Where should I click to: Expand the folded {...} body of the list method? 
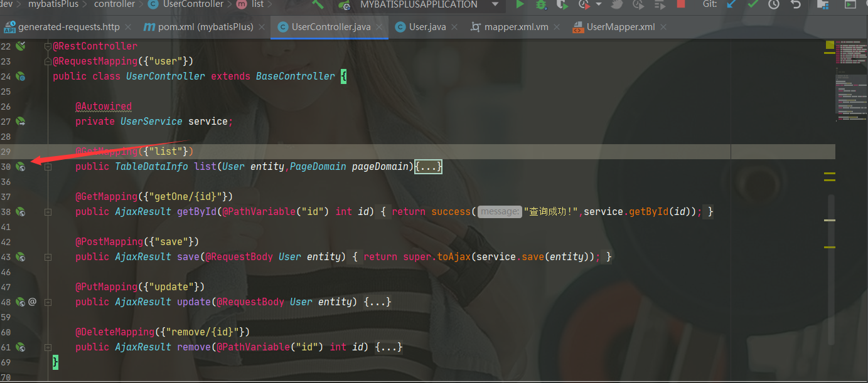tap(428, 166)
